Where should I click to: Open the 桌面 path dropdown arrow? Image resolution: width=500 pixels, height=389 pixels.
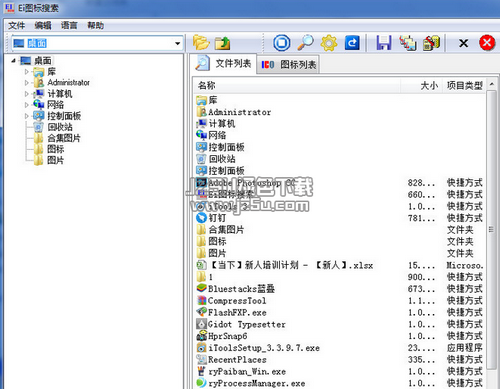[178, 43]
